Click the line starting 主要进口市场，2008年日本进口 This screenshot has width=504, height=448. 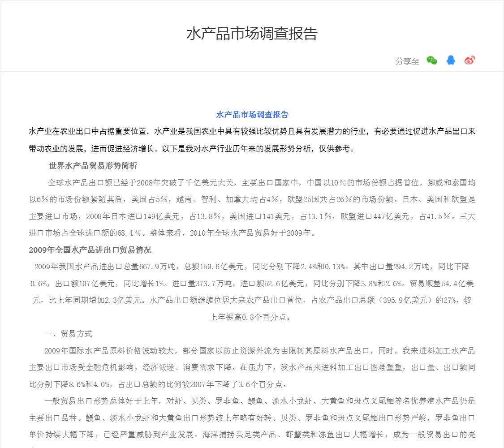[x=252, y=217]
